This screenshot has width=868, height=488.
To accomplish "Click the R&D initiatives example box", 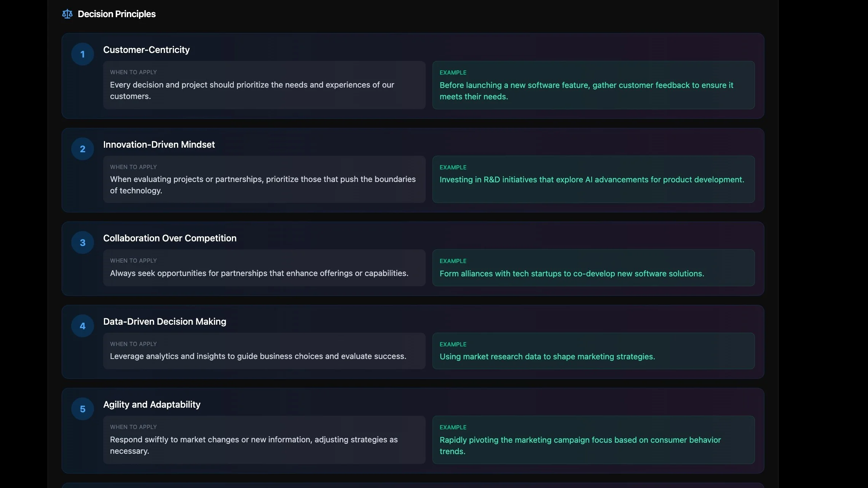I will pos(593,179).
